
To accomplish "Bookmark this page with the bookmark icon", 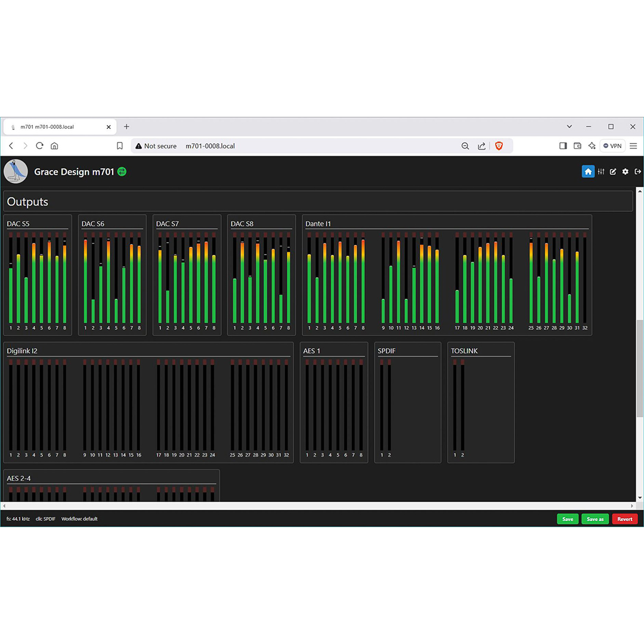I will 120,146.
